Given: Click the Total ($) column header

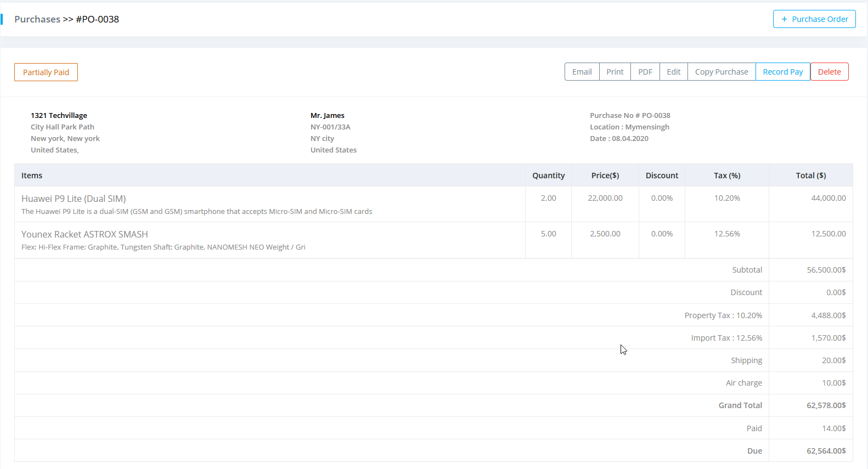Looking at the screenshot, I should coord(810,176).
